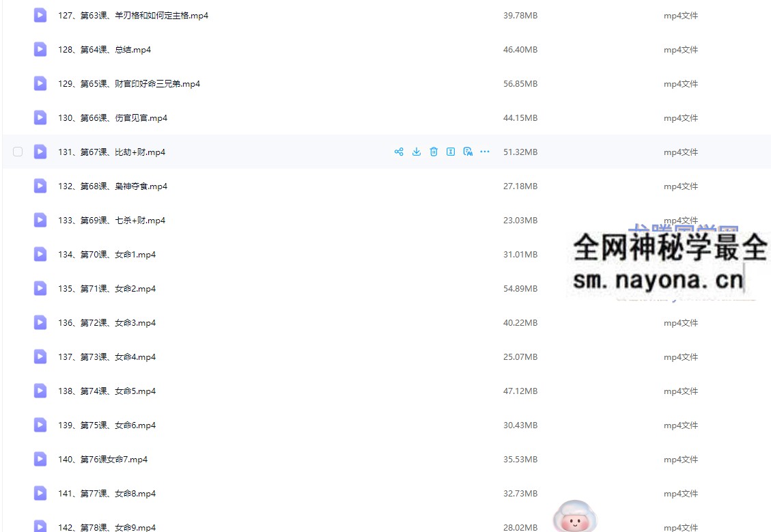Click the size value 31.01MB
The image size is (771, 532).
click(x=520, y=254)
